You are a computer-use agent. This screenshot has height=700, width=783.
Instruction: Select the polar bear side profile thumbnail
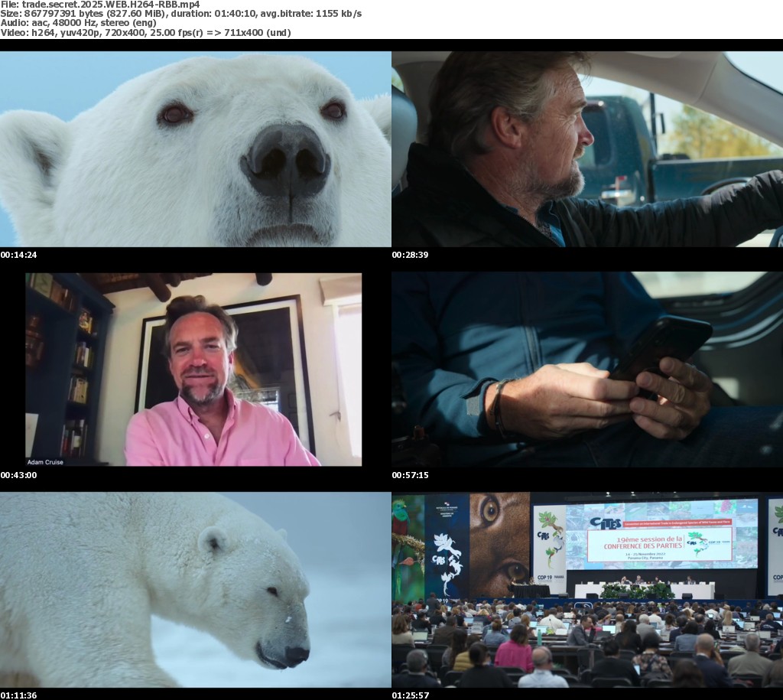coord(195,589)
